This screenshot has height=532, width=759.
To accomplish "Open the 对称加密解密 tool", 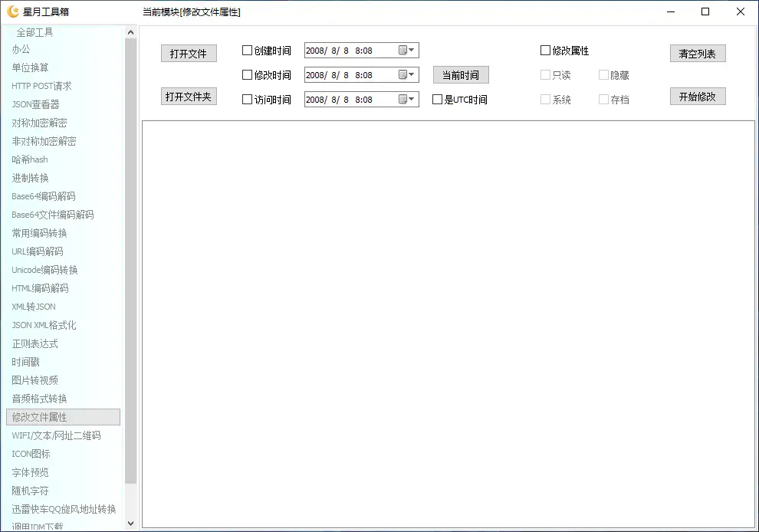I will coord(39,123).
